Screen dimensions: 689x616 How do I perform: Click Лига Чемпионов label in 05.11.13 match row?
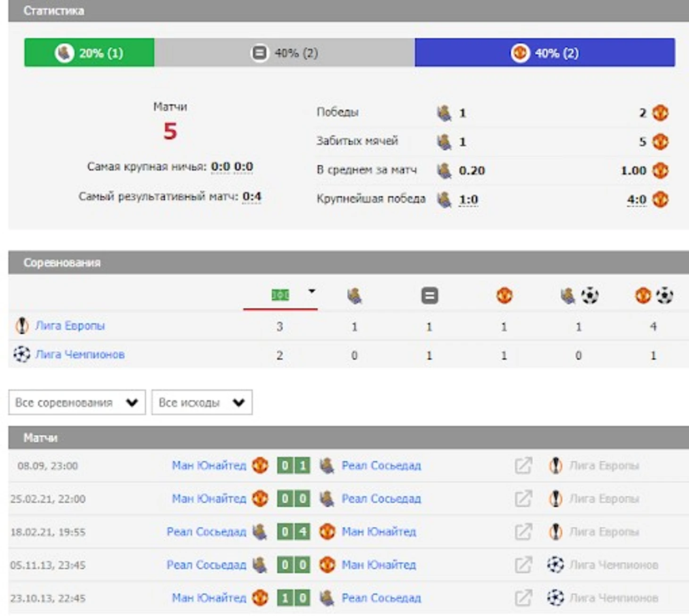[613, 565]
